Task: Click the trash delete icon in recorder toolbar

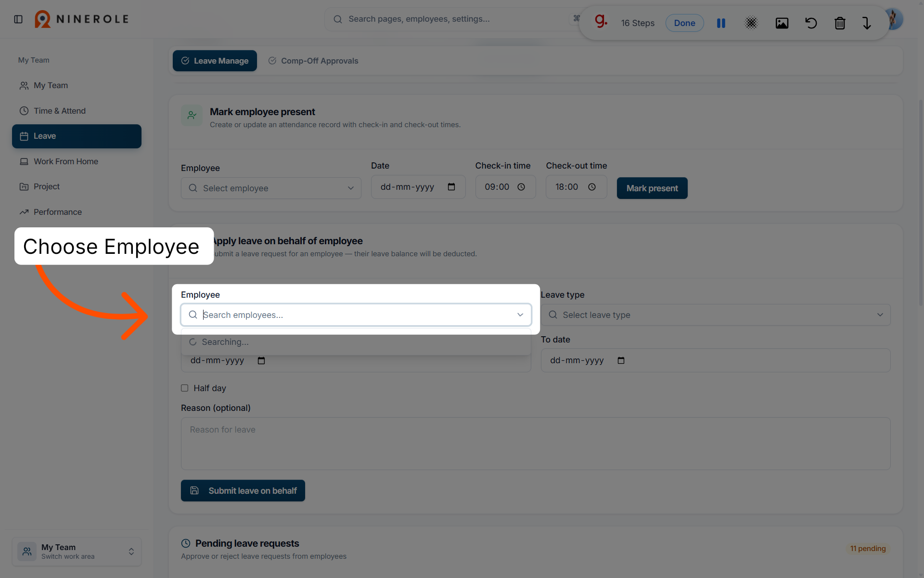Action: [840, 23]
